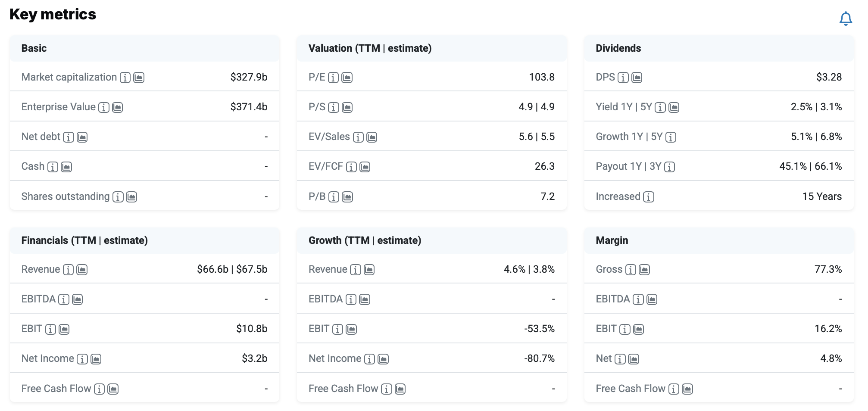Click chart icon for Net Income financials
Image resolution: width=868 pixels, height=411 pixels.
pyautogui.click(x=96, y=359)
